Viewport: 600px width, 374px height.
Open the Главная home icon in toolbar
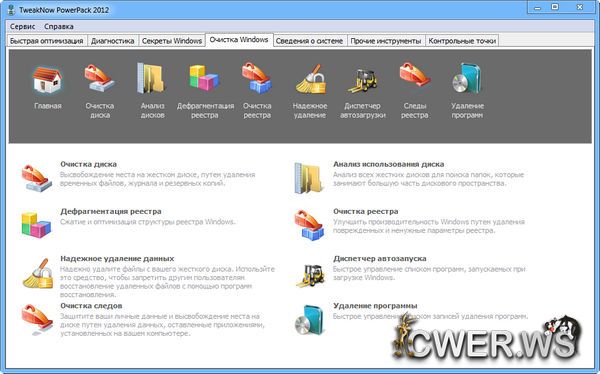pos(47,80)
